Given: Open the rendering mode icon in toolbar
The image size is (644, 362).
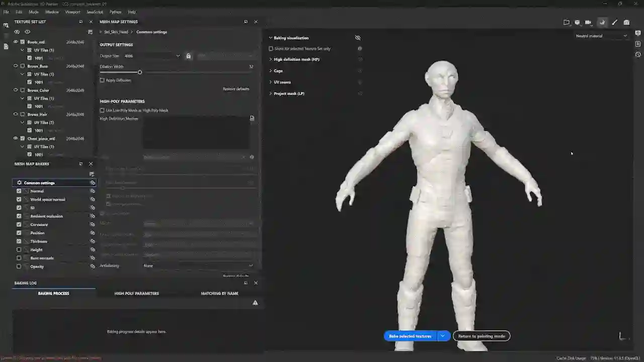Looking at the screenshot, I should click(626, 22).
